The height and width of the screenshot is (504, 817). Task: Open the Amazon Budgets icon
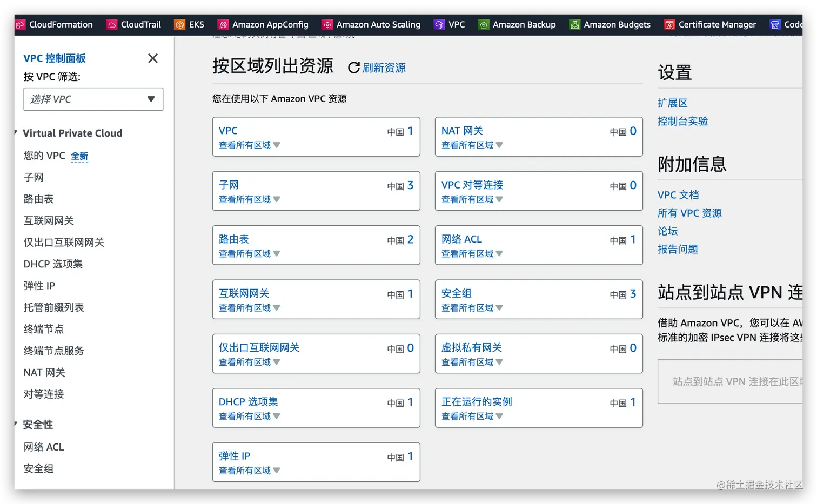coord(575,24)
